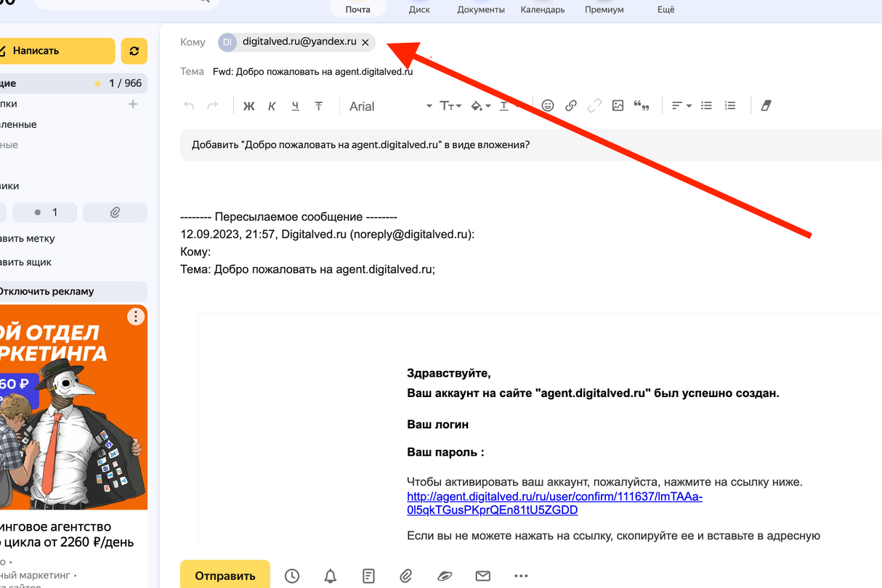Click the insert link chain icon
Image resolution: width=882 pixels, height=588 pixels.
click(x=571, y=106)
